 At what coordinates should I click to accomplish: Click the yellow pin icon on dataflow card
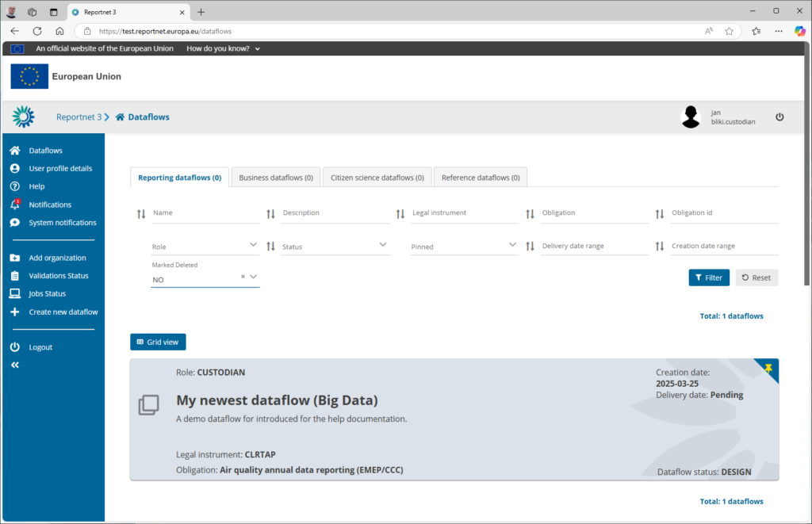(768, 369)
